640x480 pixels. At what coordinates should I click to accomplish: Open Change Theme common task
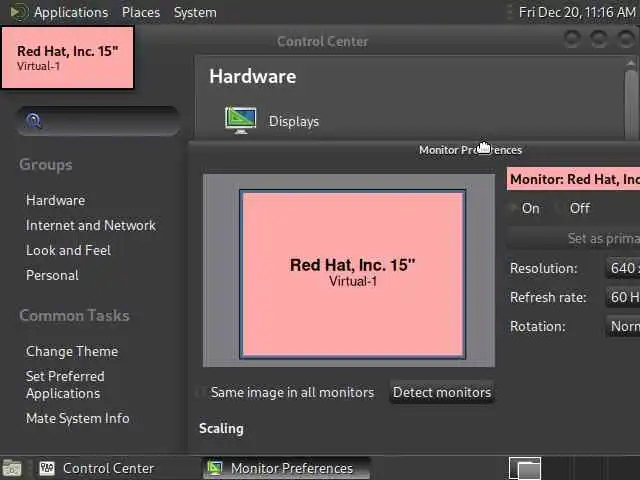tap(72, 351)
